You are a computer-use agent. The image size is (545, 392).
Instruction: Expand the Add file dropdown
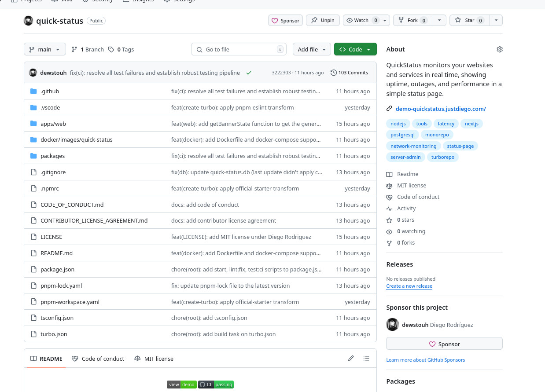pyautogui.click(x=312, y=49)
